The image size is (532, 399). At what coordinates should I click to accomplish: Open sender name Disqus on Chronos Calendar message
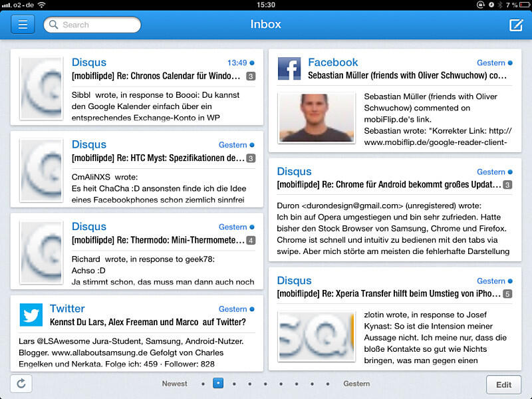click(x=89, y=63)
